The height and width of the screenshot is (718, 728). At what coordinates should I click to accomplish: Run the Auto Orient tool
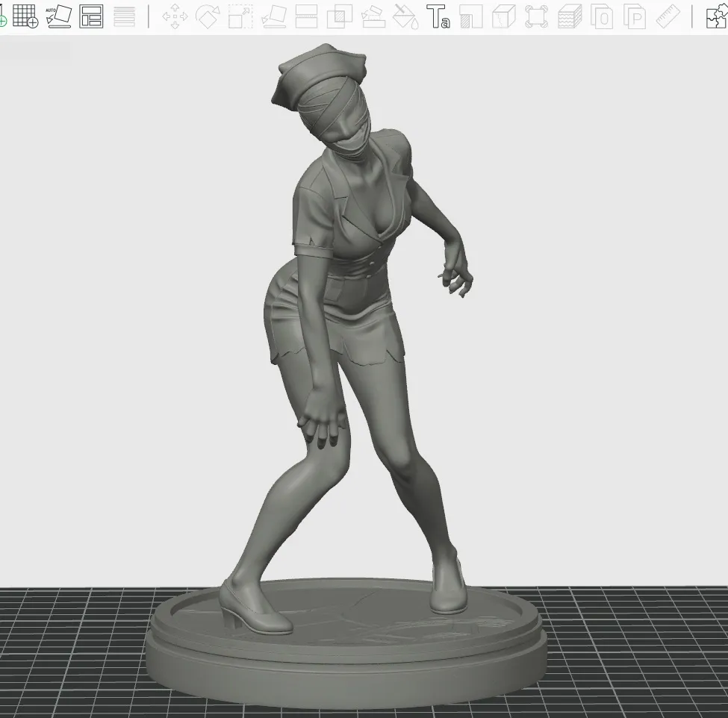pyautogui.click(x=58, y=16)
